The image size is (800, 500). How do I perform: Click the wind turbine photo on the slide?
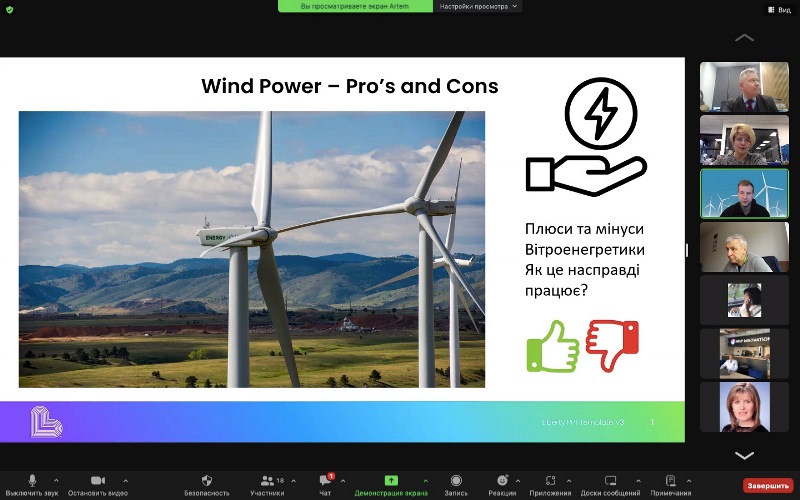point(252,249)
